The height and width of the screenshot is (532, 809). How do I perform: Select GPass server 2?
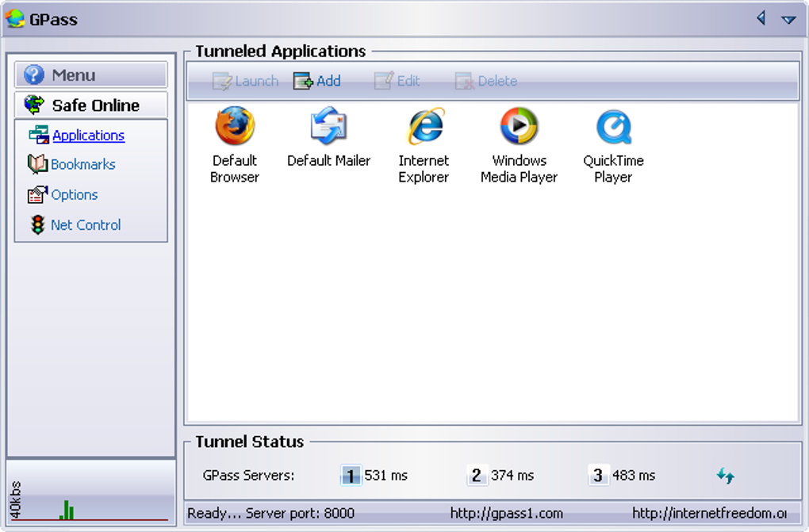[477, 475]
